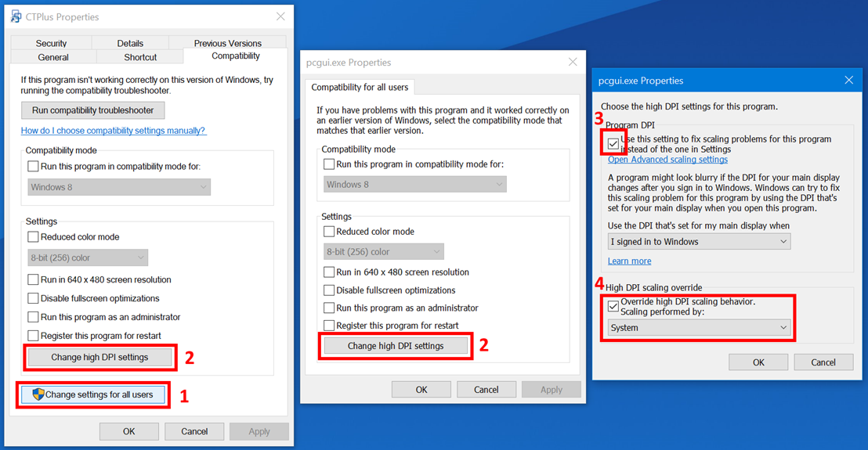Switch to the Shortcut tab
This screenshot has height=450, width=868.
coord(140,57)
